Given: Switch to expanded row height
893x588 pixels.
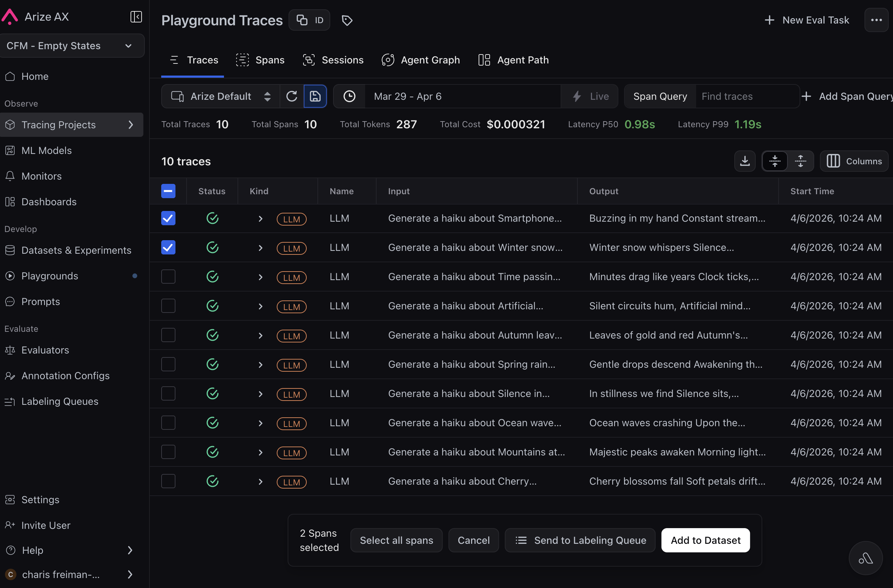Looking at the screenshot, I should point(800,161).
